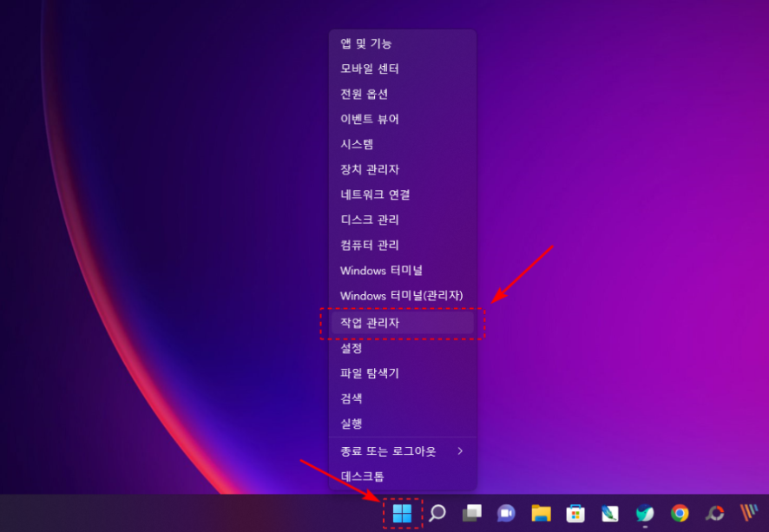Launch Windows 터미널(관리자) entry
Image resolution: width=769 pixels, height=532 pixels.
403,296
